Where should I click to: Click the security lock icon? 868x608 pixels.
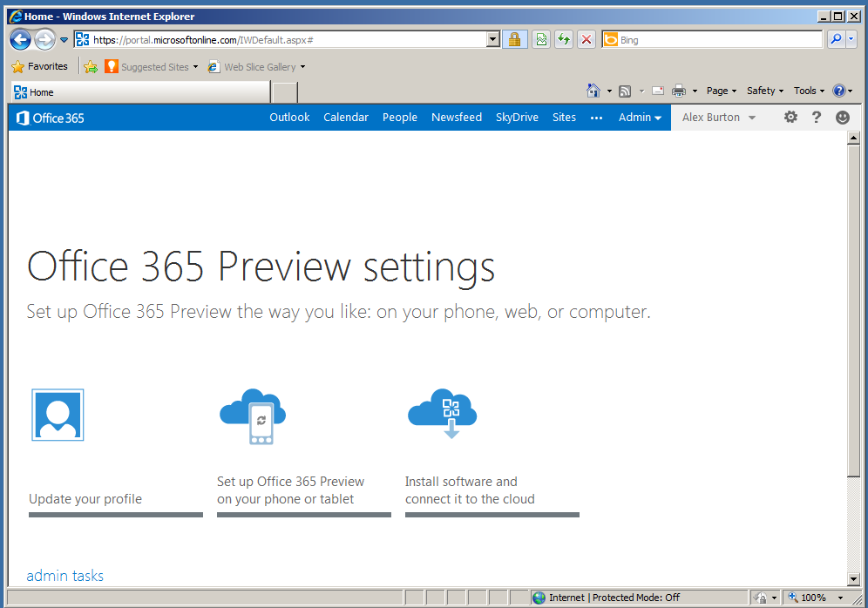point(515,40)
